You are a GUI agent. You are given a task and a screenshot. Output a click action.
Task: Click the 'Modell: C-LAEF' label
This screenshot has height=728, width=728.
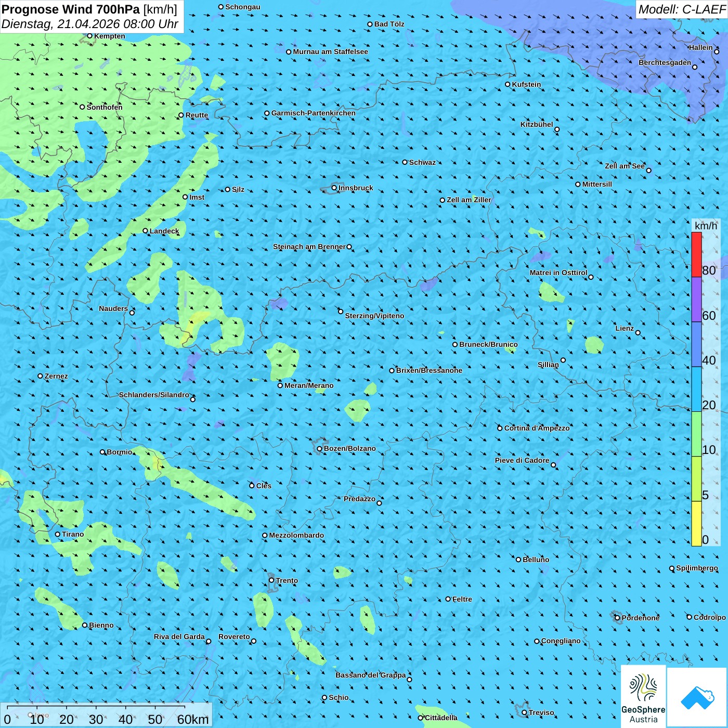pyautogui.click(x=682, y=9)
